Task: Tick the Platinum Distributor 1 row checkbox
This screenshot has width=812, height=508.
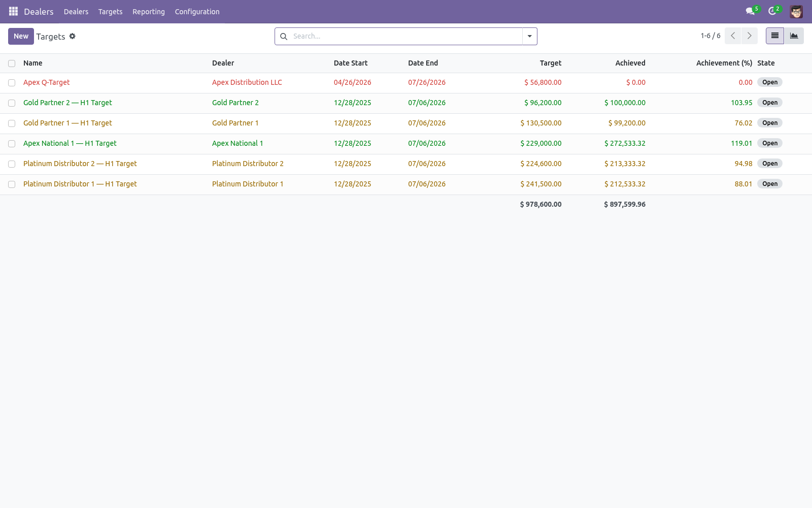Action: (x=12, y=184)
